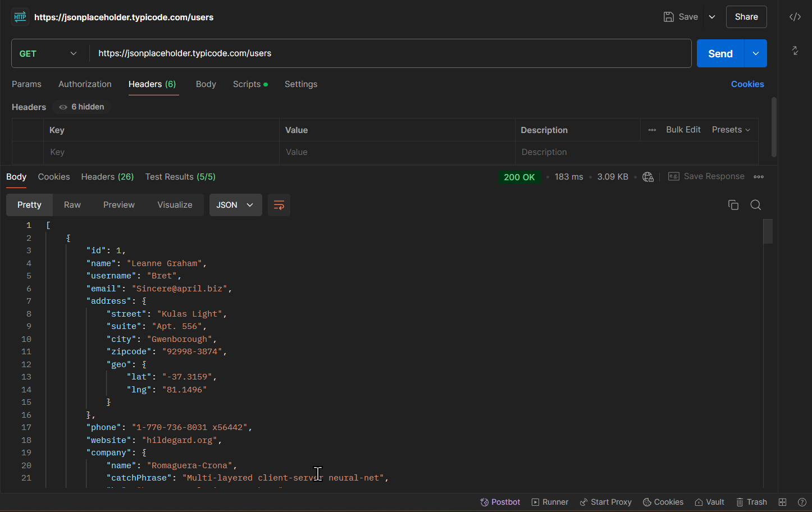Click the "Sincere@april.biz" email value

pyautogui.click(x=180, y=289)
